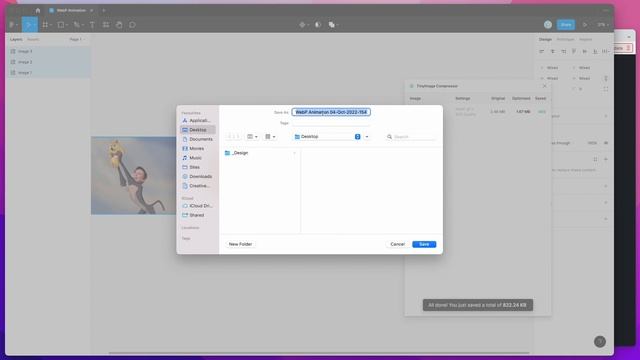Select the Pen tool

click(x=77, y=25)
